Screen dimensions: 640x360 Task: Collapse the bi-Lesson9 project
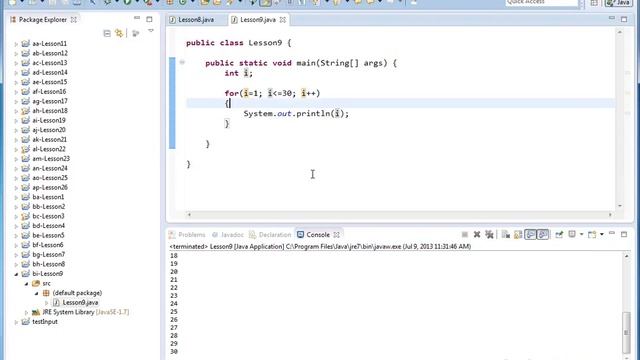[x=16, y=274]
